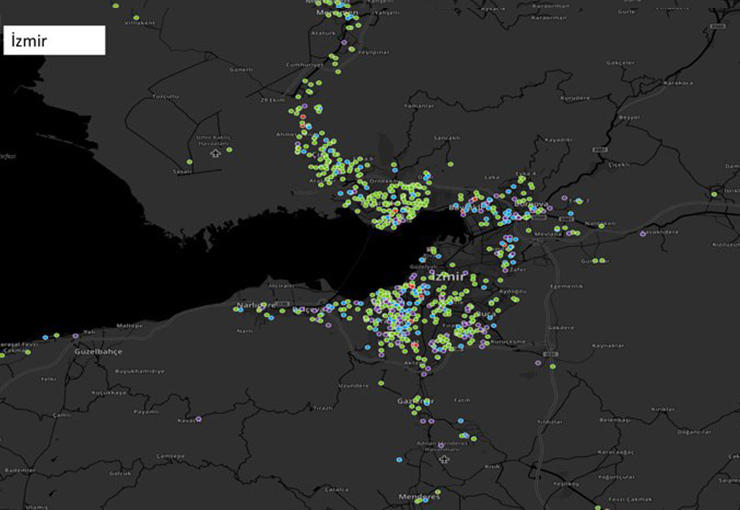
Task: Select the Narlıdere district label
Action: 255,304
